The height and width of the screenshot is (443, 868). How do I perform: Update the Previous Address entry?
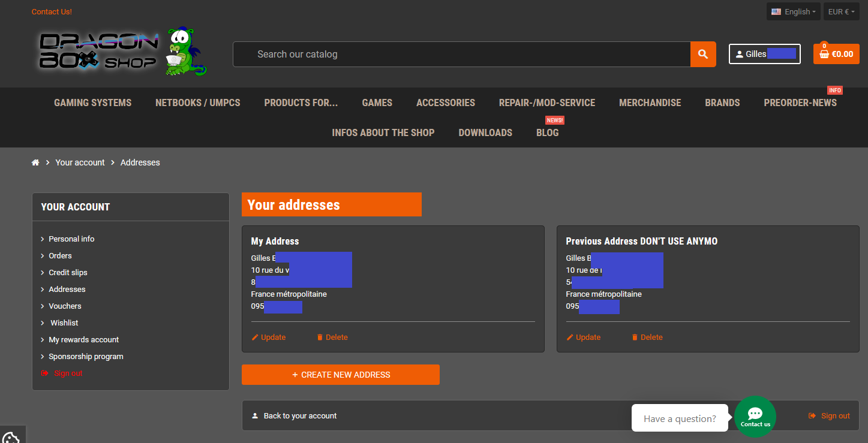click(583, 337)
